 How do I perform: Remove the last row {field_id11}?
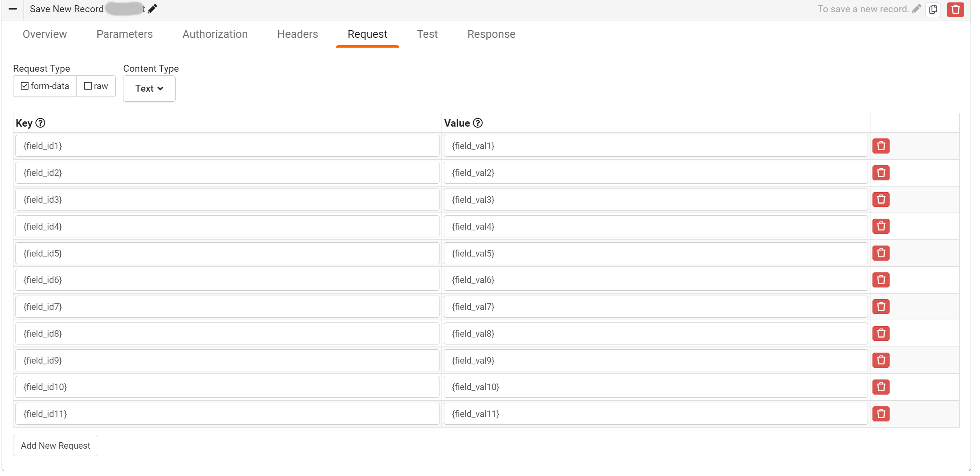(x=881, y=414)
